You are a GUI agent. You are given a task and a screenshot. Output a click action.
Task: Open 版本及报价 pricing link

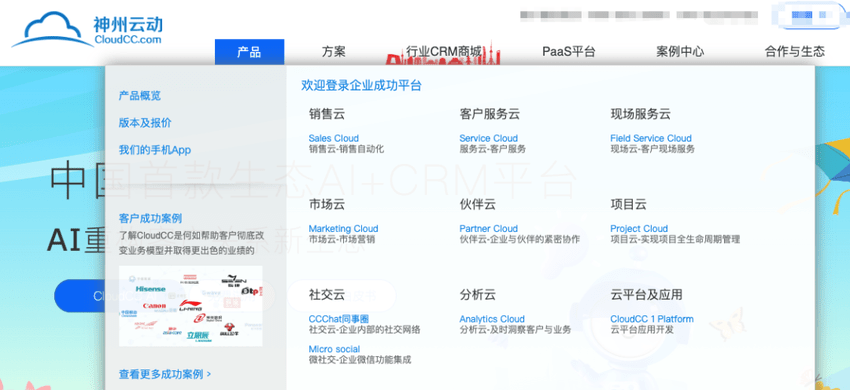145,123
